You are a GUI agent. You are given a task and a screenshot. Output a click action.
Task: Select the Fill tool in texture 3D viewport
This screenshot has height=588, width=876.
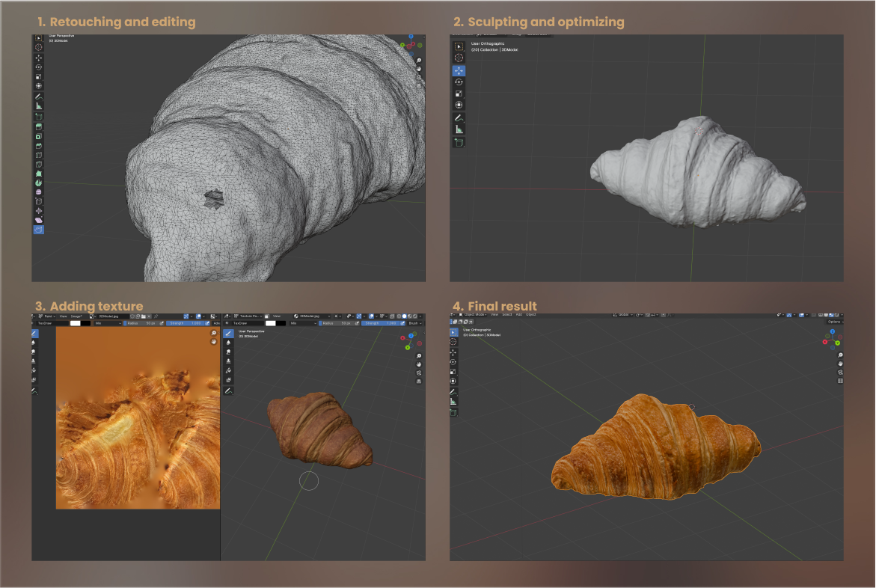pos(229,371)
